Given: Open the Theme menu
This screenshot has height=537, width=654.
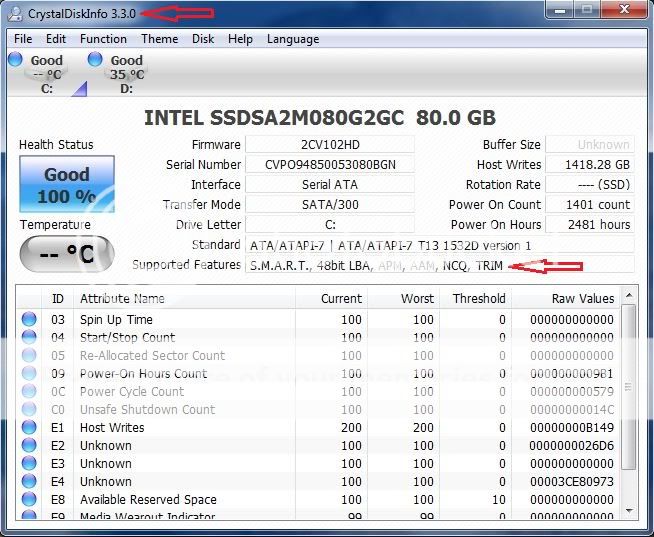Looking at the screenshot, I should 160,39.
